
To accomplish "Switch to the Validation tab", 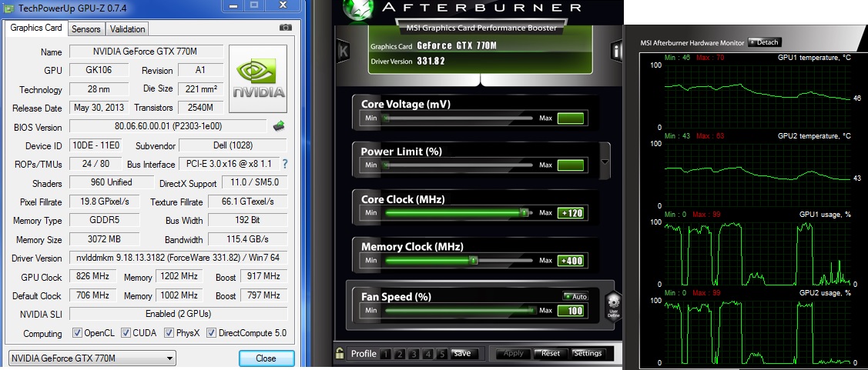I will pyautogui.click(x=127, y=29).
